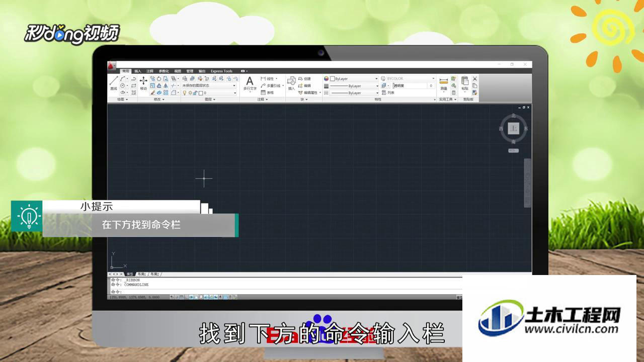The image size is (644, 362).
Task: Select the mirror tool in 修改 panel
Action: [166, 85]
